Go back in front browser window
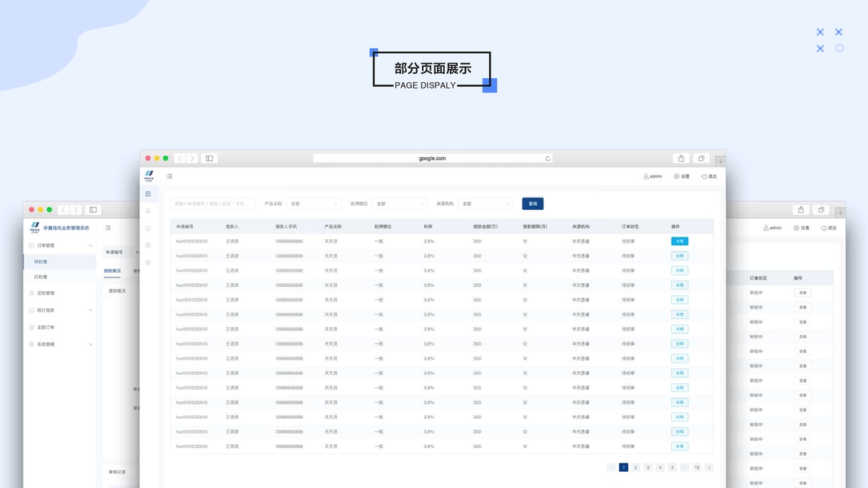Image resolution: width=868 pixels, height=488 pixels. click(x=180, y=159)
